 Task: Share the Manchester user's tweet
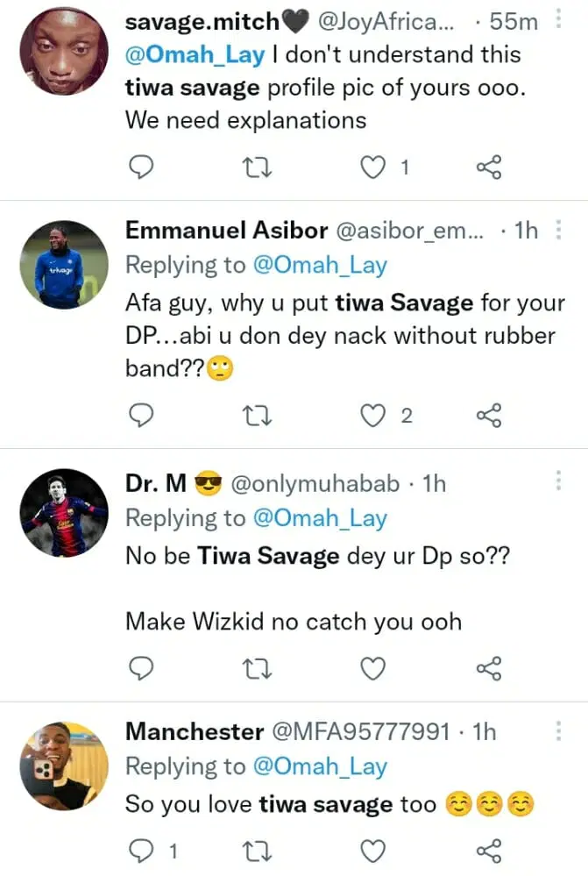tap(488, 851)
